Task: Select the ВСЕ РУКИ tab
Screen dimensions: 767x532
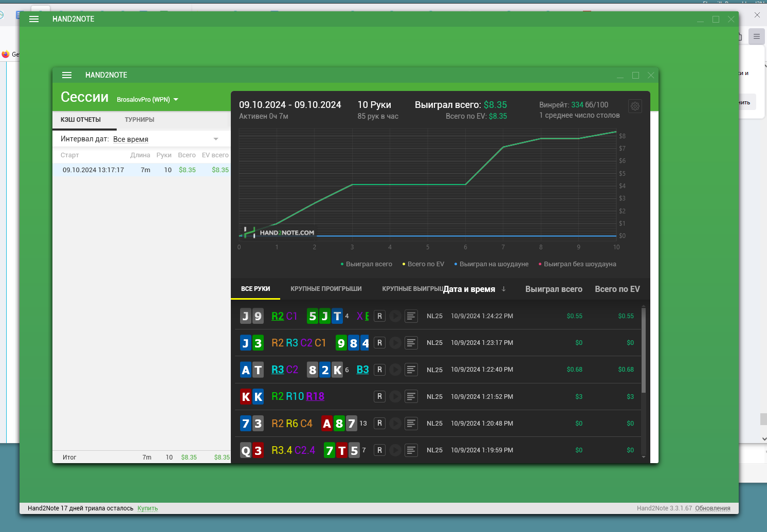Action: (x=255, y=289)
